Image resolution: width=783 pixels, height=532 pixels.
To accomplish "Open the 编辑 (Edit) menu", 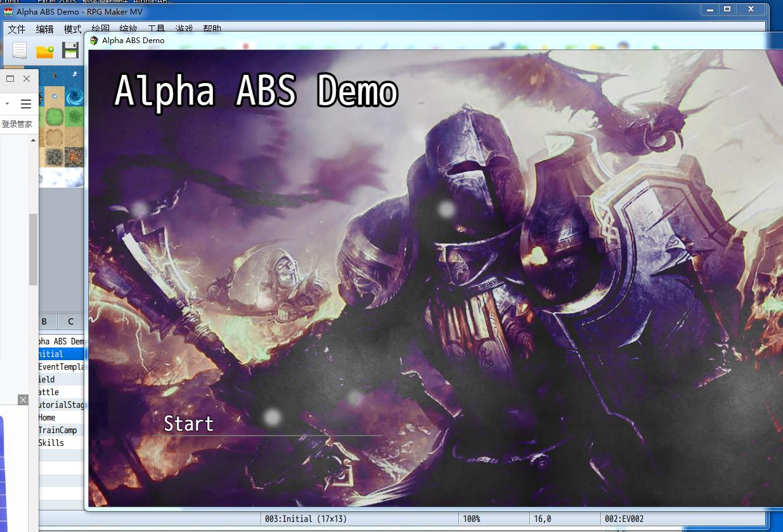I will pyautogui.click(x=44, y=29).
